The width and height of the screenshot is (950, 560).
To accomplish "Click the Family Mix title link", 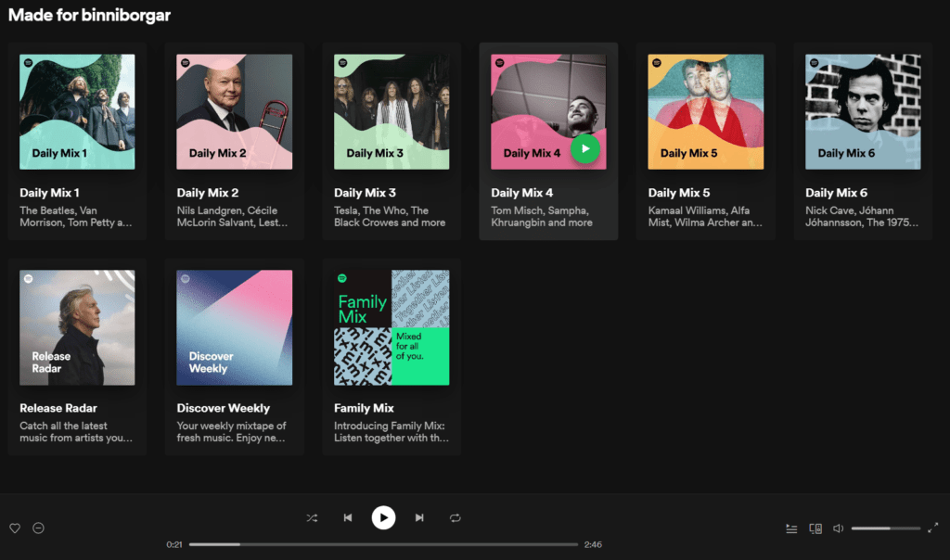I will click(364, 408).
